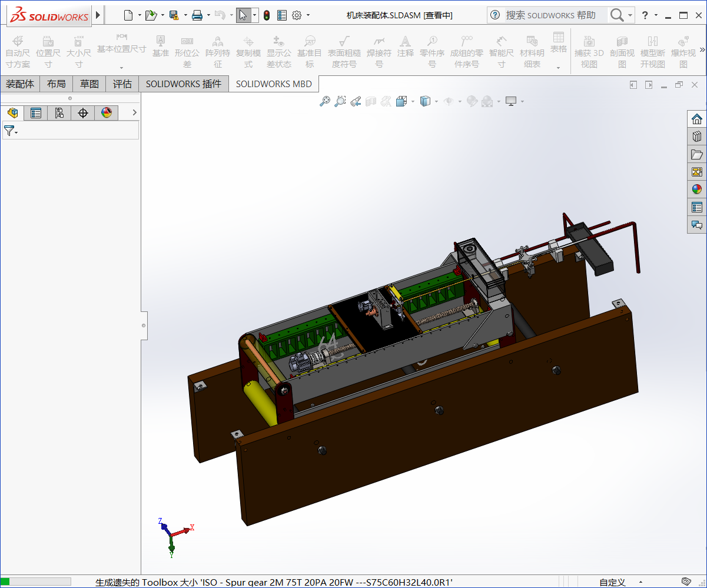Open the ConfigurationManager tab icon

tap(59, 113)
